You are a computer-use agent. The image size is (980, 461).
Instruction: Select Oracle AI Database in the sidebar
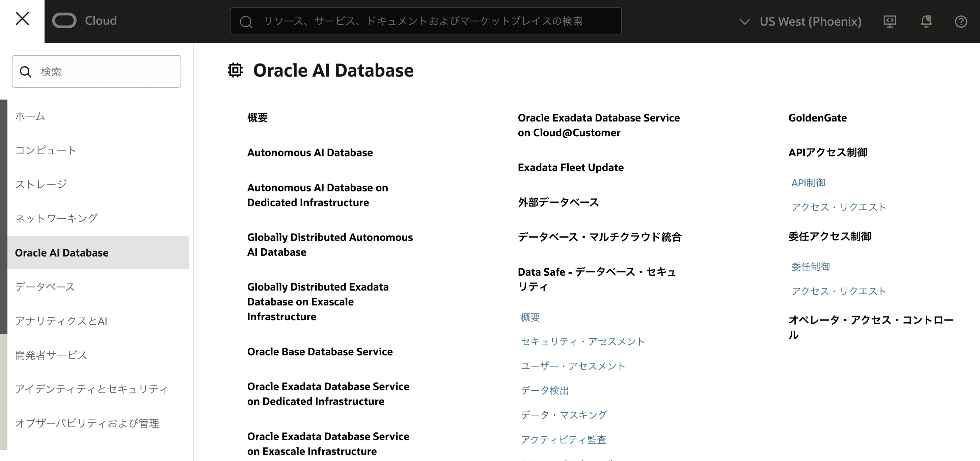(98, 252)
